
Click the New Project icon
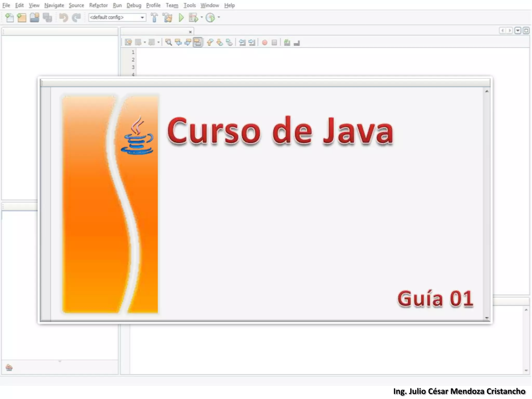pyautogui.click(x=22, y=18)
